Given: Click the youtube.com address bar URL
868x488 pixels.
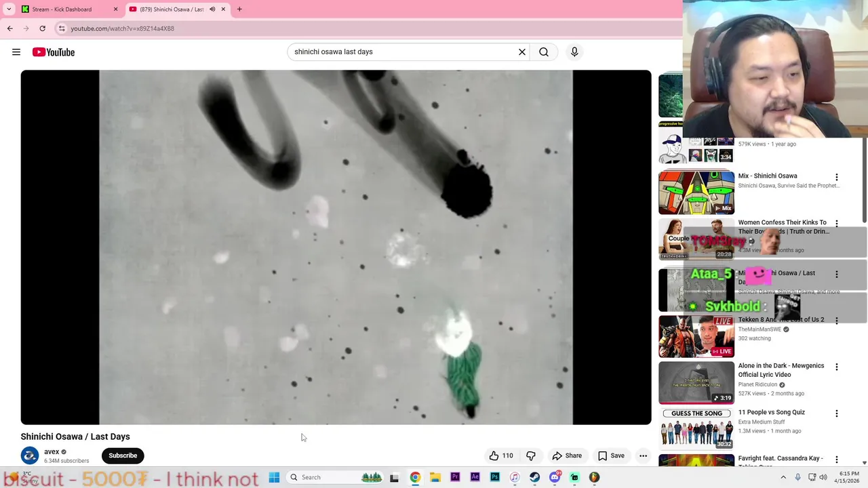Looking at the screenshot, I should pos(123,28).
